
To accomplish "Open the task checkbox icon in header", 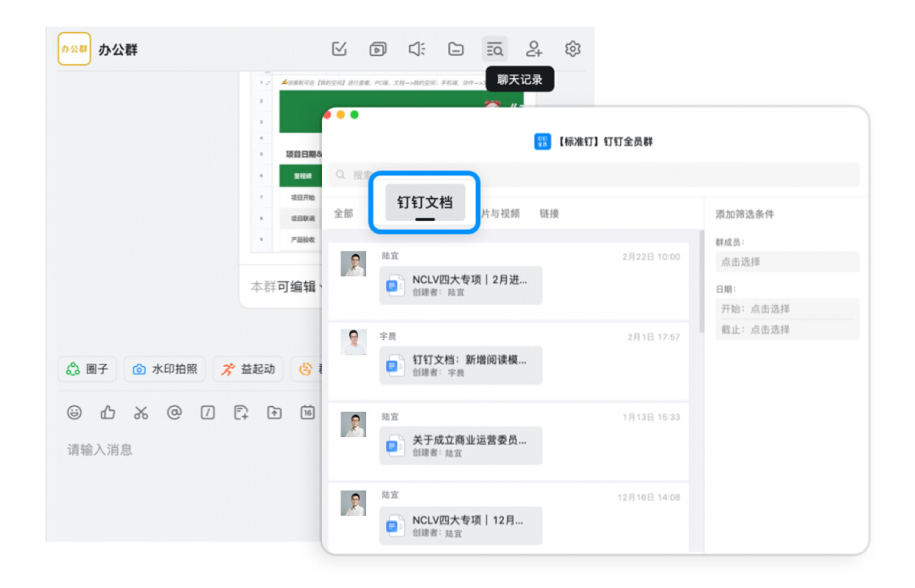I will [x=340, y=49].
